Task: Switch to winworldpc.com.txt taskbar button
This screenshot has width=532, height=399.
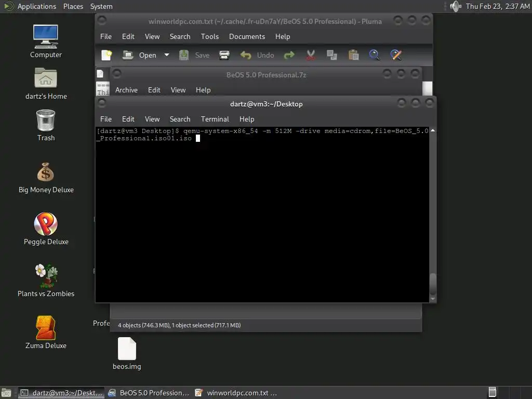Action: [236, 393]
